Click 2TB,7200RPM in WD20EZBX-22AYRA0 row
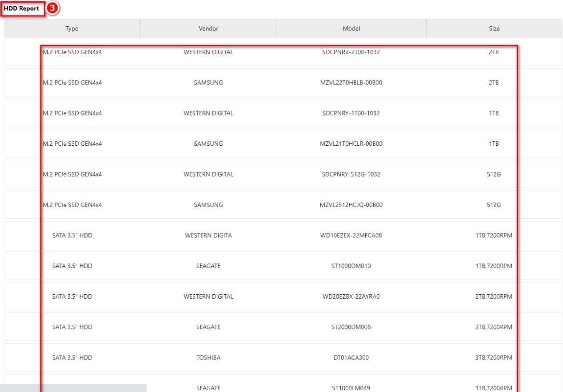Viewport: 563px width, 392px height. coord(494,296)
